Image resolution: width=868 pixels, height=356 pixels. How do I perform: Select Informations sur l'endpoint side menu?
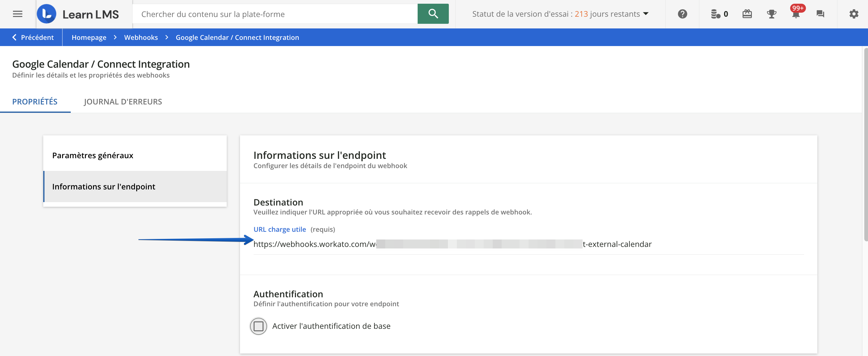tap(135, 186)
